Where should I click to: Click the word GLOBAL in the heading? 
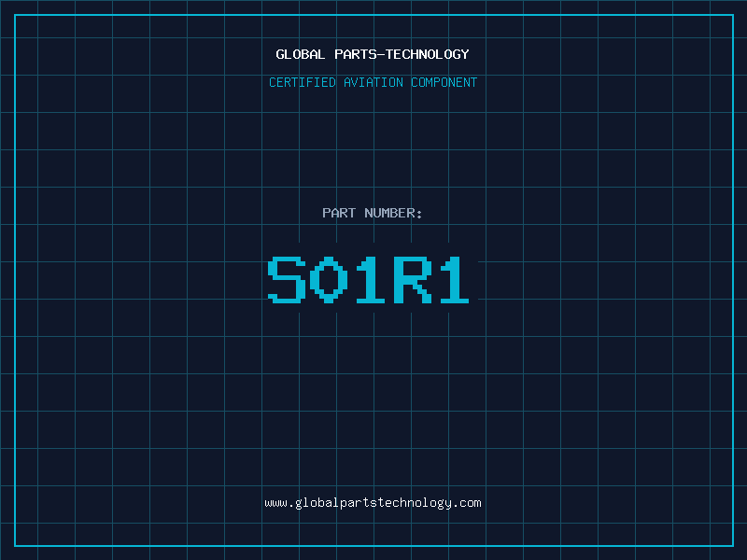pyautogui.click(x=301, y=54)
